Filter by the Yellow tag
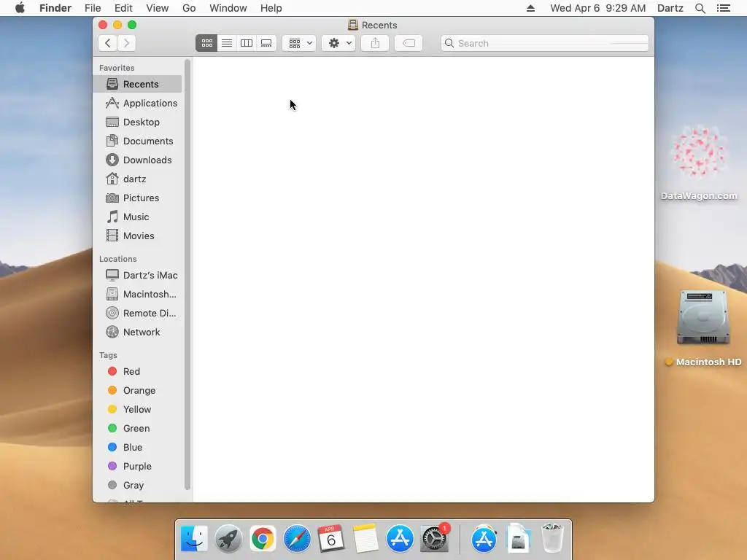The width and height of the screenshot is (747, 560). (137, 410)
